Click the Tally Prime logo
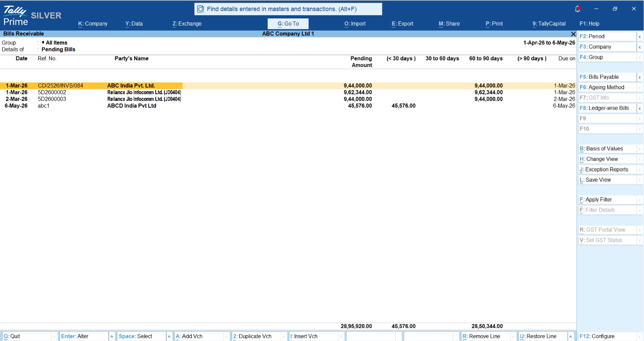 click(15, 15)
